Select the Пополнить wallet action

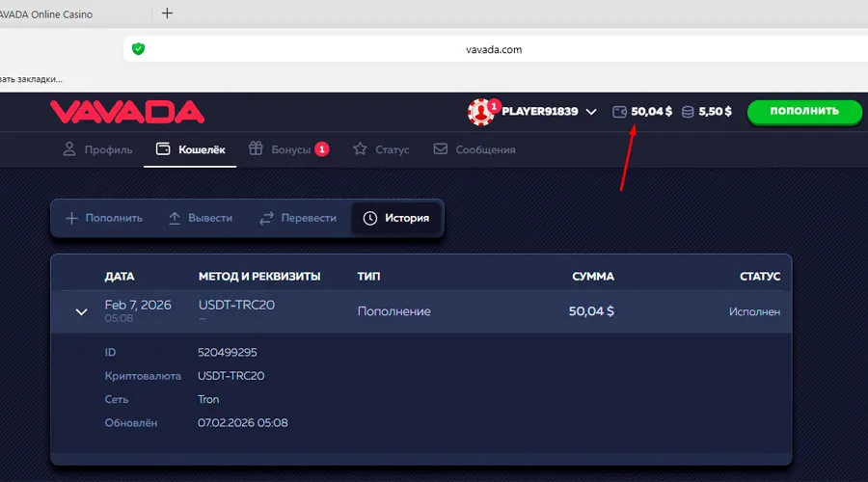click(103, 218)
